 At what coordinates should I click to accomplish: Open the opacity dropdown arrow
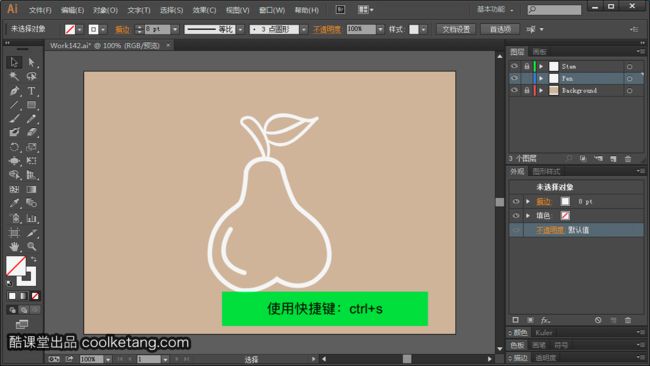pos(380,29)
